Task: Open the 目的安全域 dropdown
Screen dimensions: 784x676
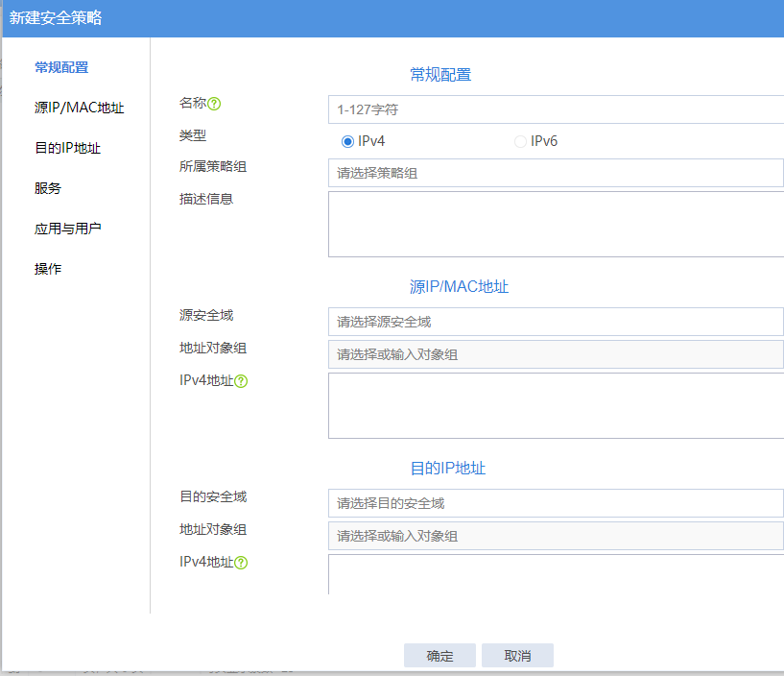Action: 556,503
